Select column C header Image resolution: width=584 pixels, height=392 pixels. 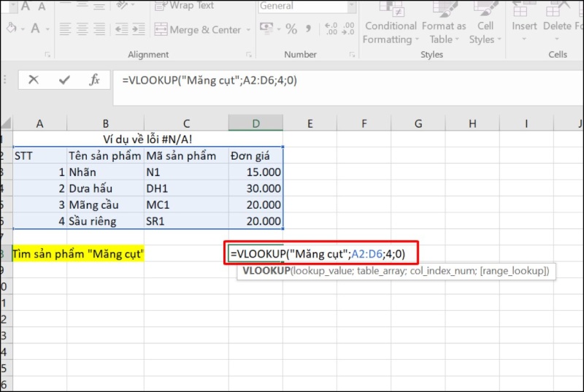click(186, 123)
